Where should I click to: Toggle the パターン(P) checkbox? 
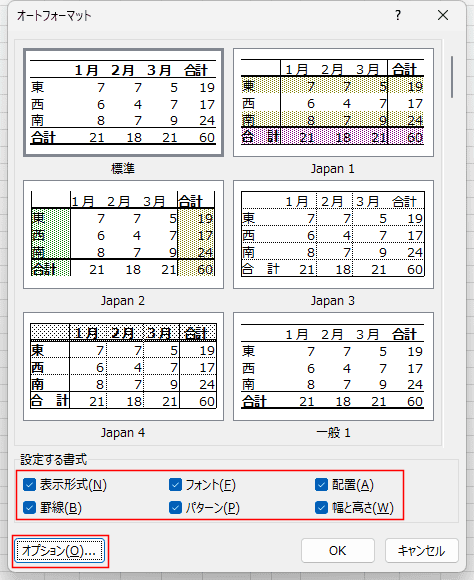(x=175, y=508)
